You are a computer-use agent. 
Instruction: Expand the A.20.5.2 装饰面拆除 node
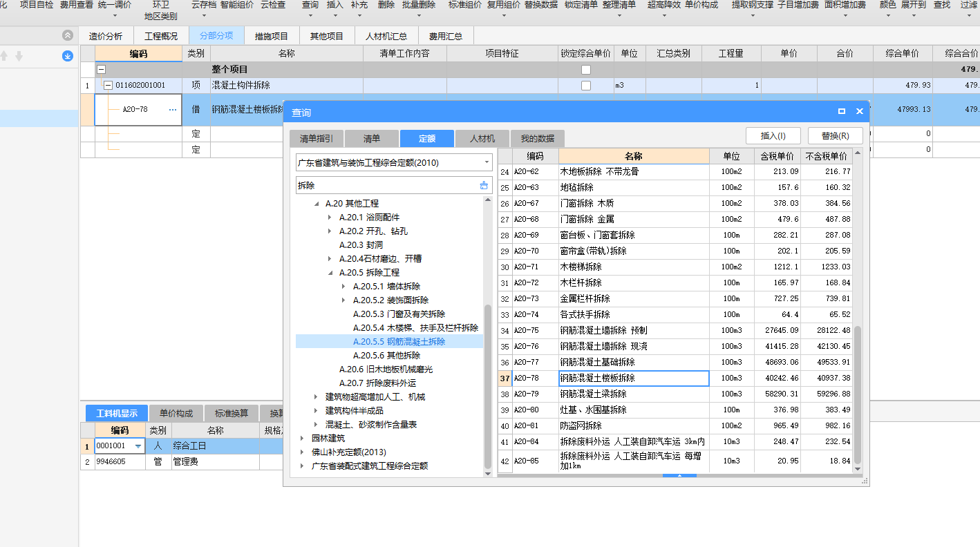click(x=345, y=300)
